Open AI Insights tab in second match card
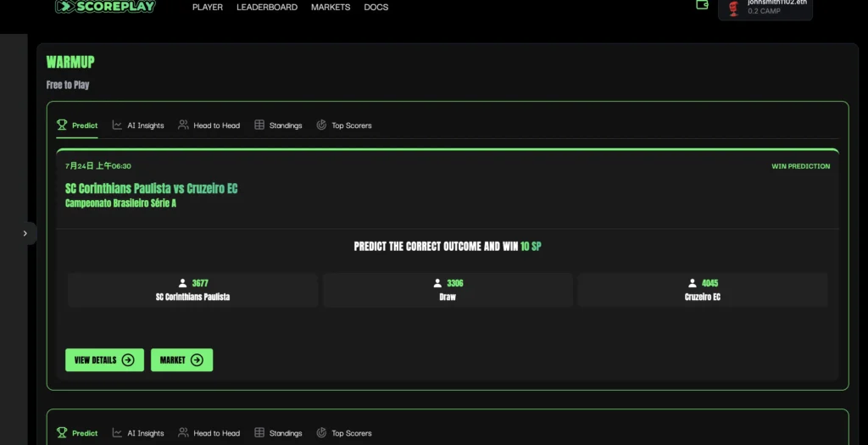868x445 pixels. coord(138,433)
